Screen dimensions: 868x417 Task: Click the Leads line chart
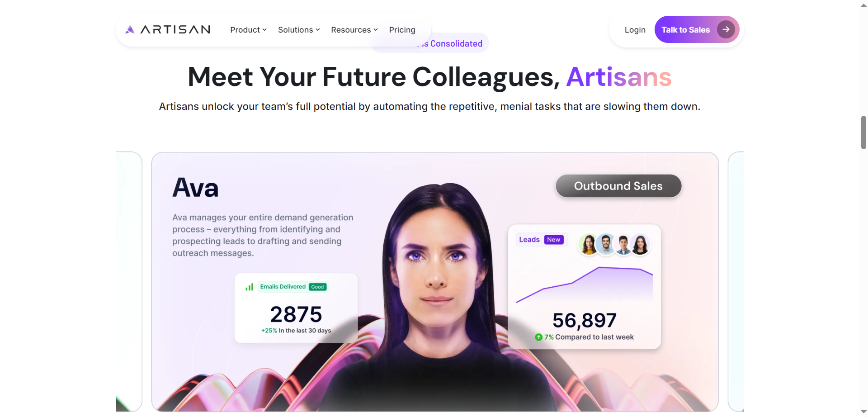(x=585, y=284)
